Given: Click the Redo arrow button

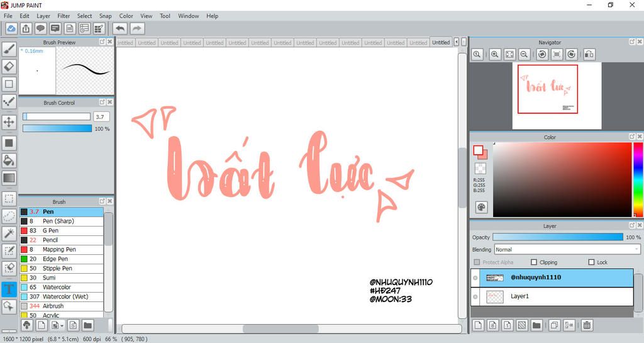Looking at the screenshot, I should click(x=137, y=28).
